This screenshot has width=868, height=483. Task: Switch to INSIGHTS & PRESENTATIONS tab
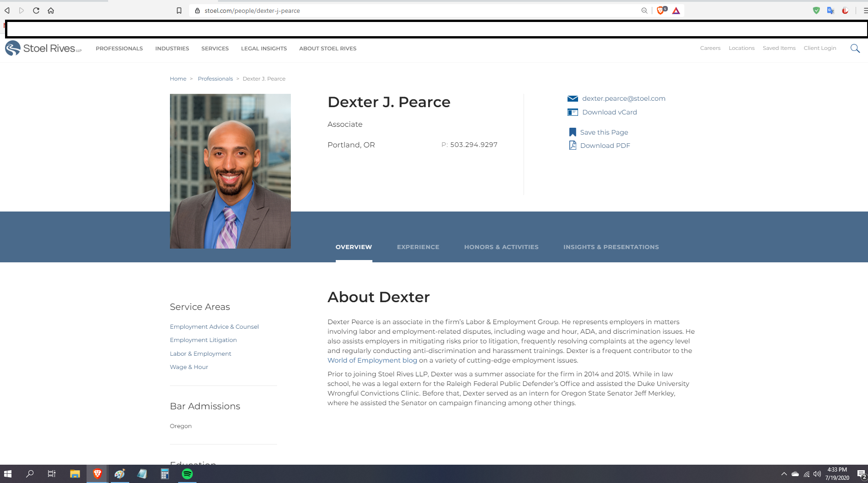[611, 247]
